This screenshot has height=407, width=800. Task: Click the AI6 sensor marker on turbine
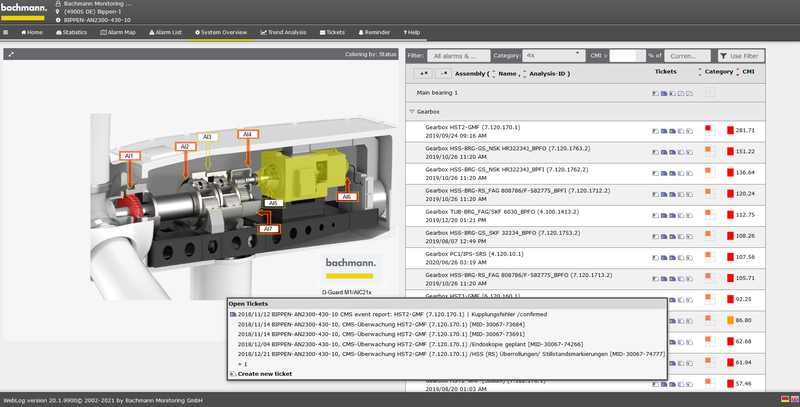coord(346,197)
